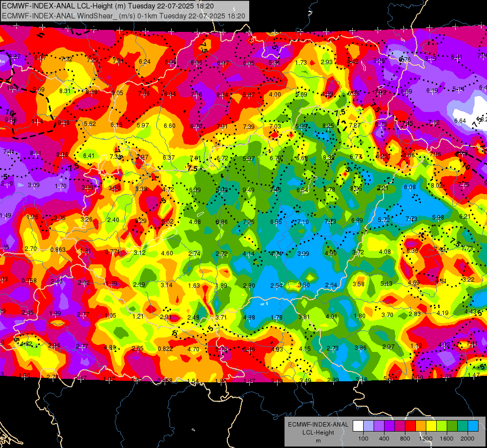Click the wind shear value "7.27"

click(355, 125)
